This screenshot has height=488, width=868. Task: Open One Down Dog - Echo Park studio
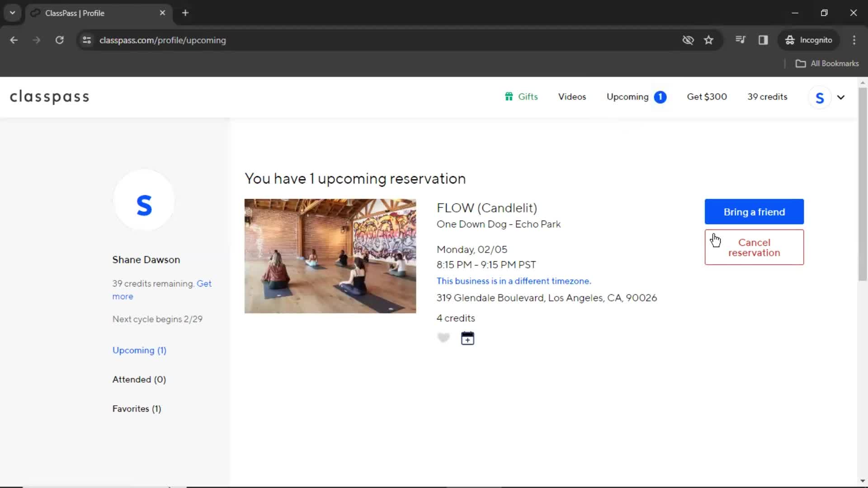(x=499, y=224)
